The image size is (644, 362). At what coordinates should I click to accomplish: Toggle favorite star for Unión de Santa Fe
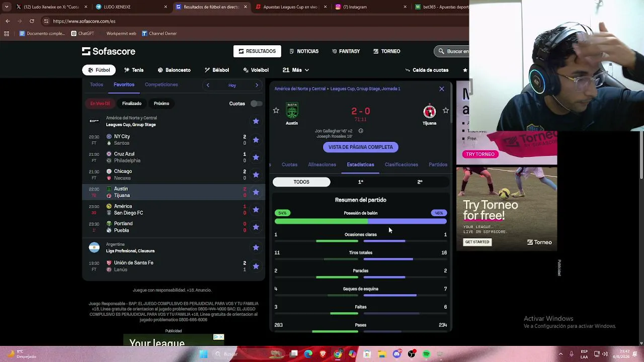[x=256, y=266]
